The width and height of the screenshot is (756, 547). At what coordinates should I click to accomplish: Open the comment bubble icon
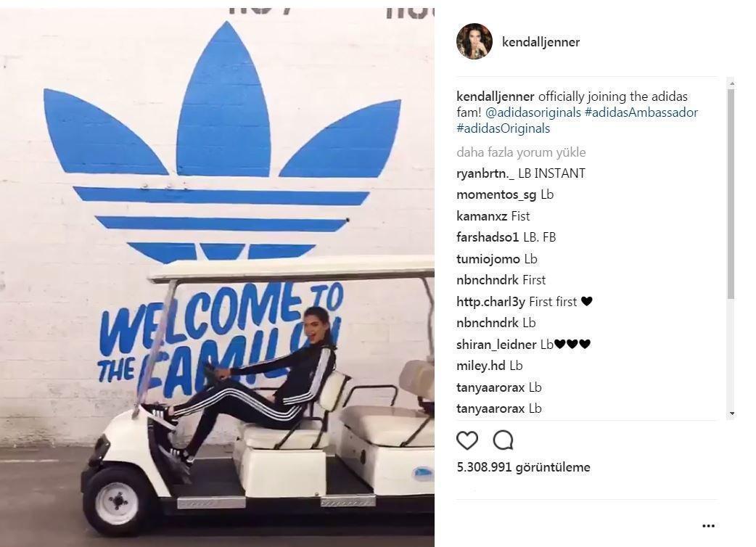pyautogui.click(x=503, y=440)
